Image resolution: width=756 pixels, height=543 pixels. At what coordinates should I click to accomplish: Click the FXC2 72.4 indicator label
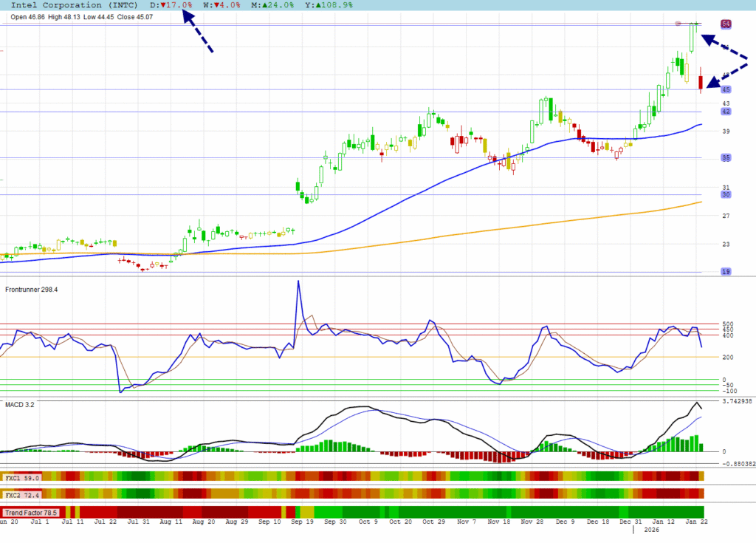(21, 494)
